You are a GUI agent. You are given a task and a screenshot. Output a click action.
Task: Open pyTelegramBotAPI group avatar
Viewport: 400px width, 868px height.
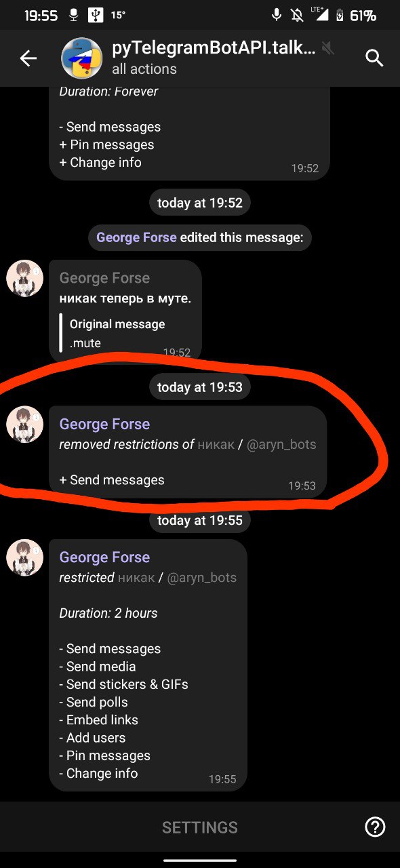[82, 58]
